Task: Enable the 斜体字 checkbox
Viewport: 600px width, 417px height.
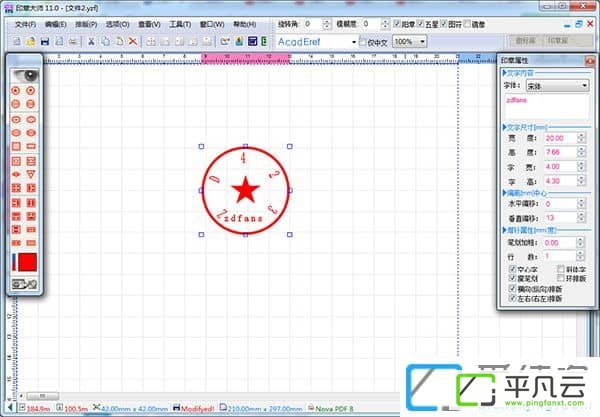Action: coord(561,269)
